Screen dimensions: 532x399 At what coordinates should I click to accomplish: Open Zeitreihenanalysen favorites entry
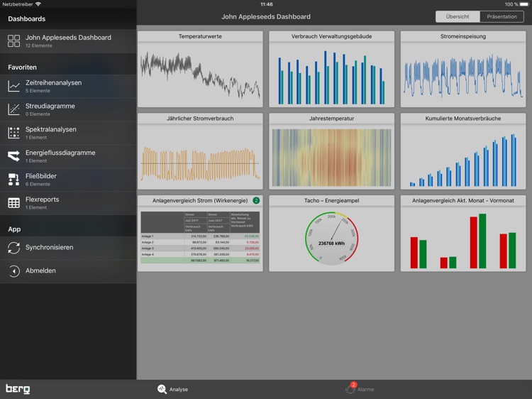pos(68,86)
